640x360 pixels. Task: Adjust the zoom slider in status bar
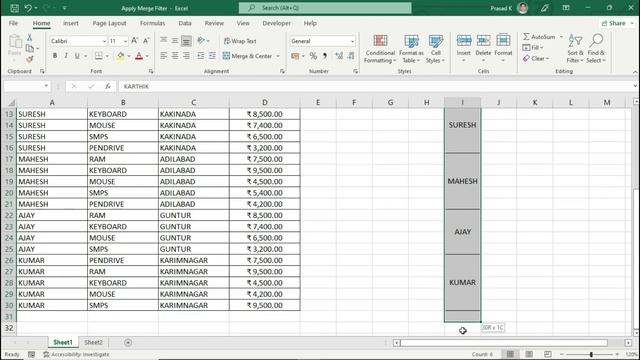[591, 354]
